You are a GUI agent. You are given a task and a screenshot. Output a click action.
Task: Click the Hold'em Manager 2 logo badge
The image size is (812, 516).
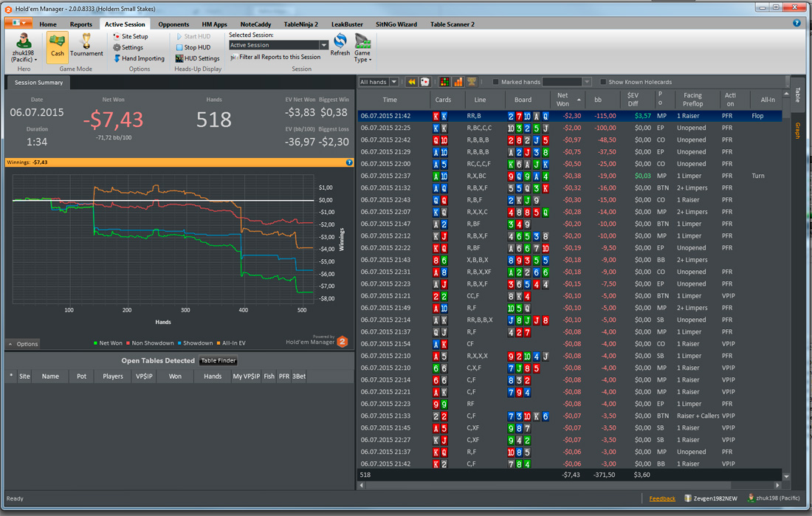click(x=343, y=341)
